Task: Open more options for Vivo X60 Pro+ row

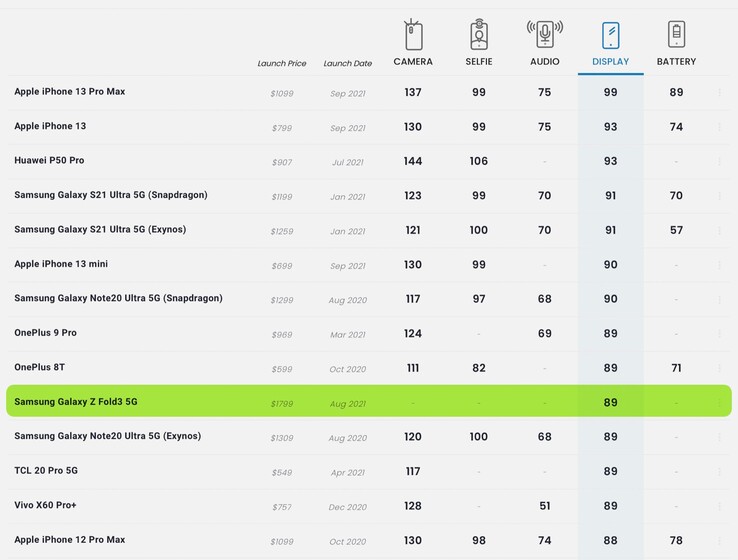Action: click(x=719, y=506)
